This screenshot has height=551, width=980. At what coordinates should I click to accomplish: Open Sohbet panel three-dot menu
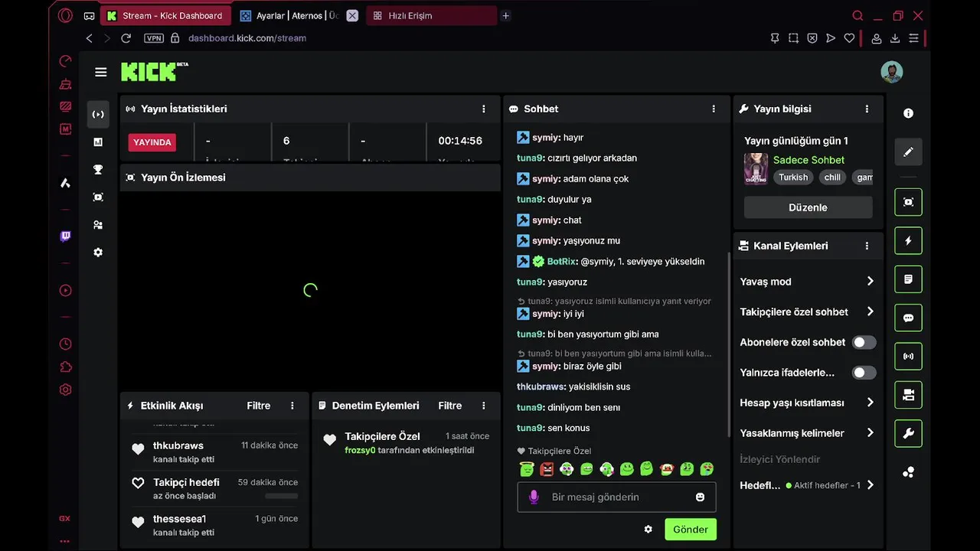(x=714, y=109)
